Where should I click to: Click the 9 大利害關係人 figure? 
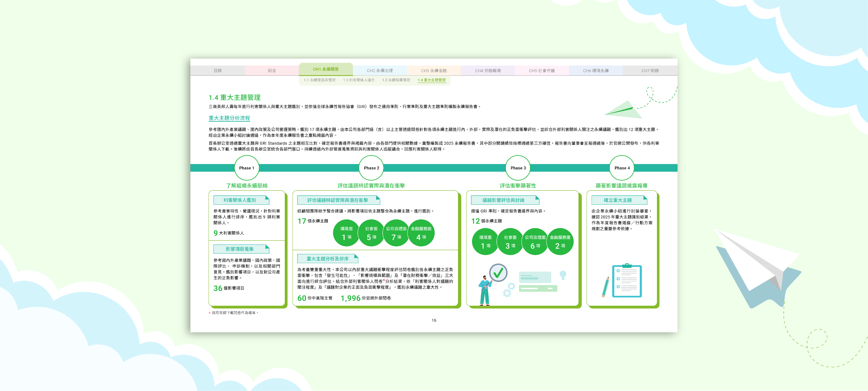pyautogui.click(x=228, y=233)
